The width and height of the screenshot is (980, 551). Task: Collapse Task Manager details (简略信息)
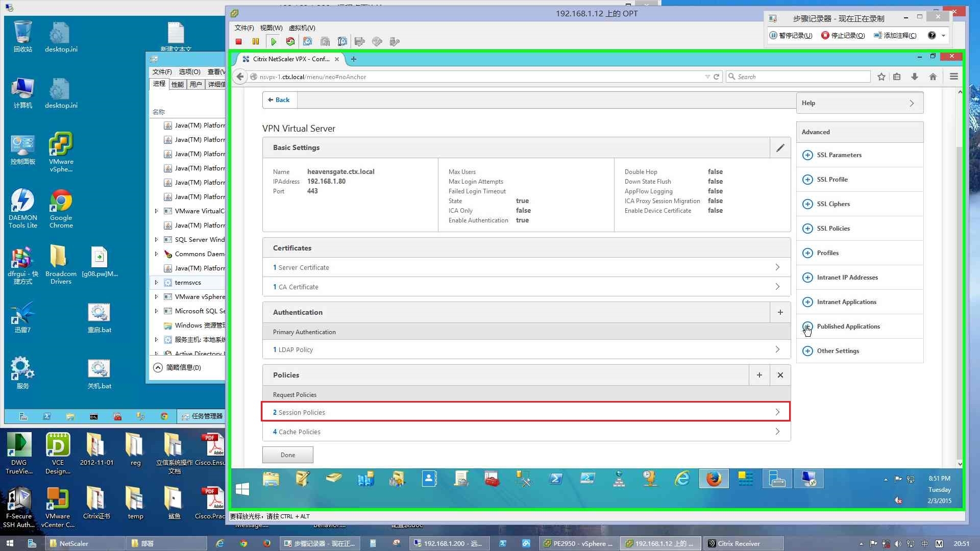(x=178, y=367)
